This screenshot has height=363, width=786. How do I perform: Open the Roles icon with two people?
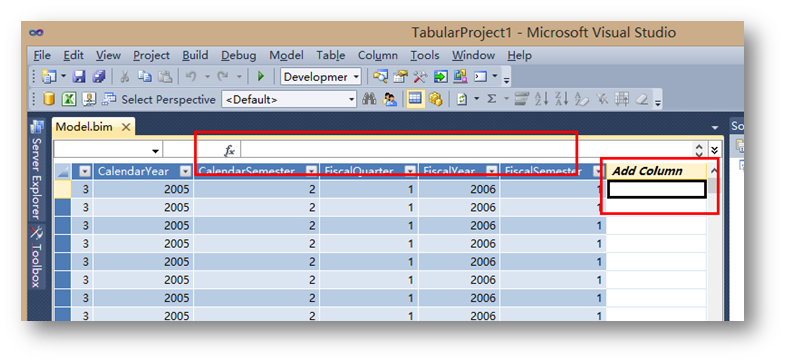(389, 99)
